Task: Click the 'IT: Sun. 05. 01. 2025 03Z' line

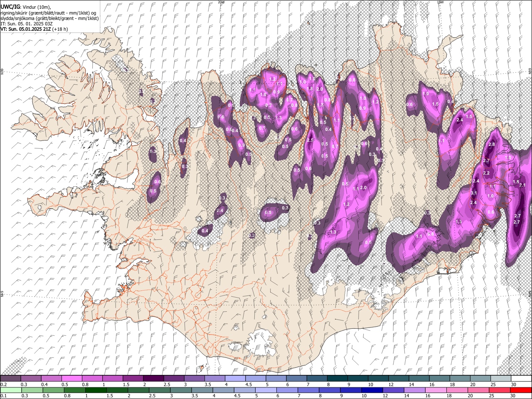Action: pos(26,24)
